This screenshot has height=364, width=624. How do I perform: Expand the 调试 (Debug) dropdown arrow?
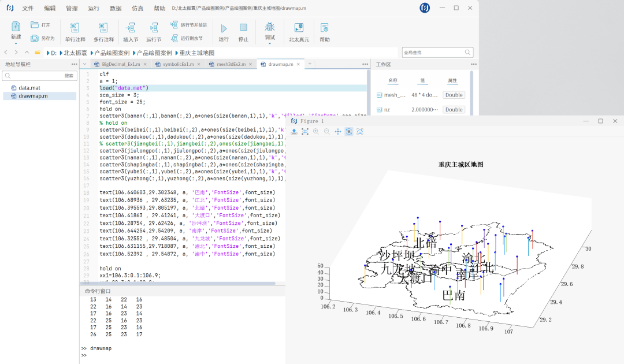[269, 43]
